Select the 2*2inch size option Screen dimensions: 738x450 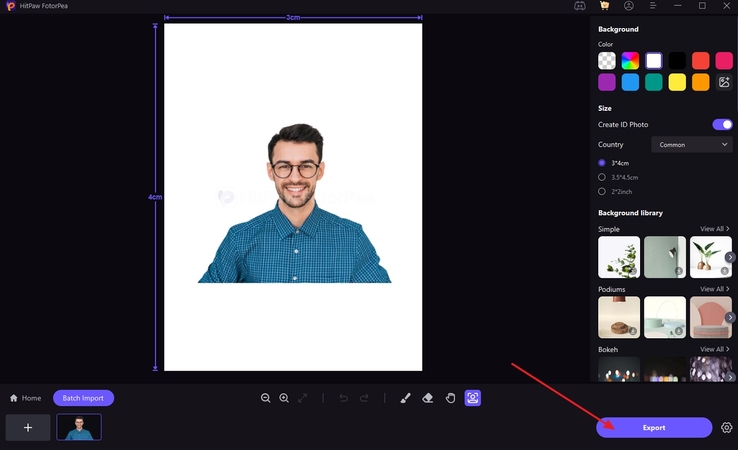tap(615, 192)
